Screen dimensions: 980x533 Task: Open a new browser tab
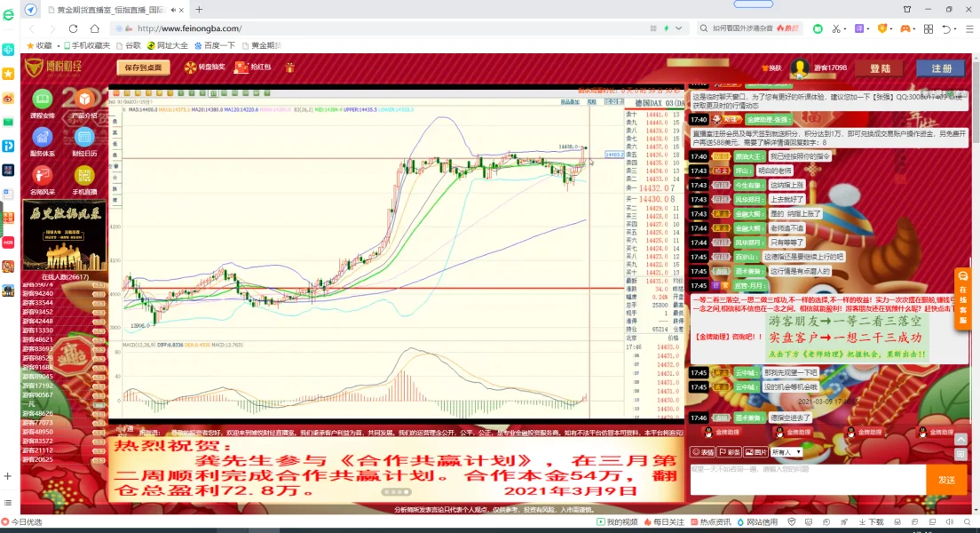[x=199, y=9]
